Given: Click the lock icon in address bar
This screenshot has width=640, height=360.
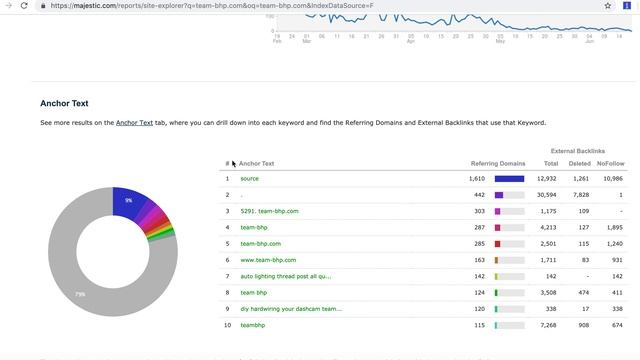Looking at the screenshot, I should click(43, 6).
